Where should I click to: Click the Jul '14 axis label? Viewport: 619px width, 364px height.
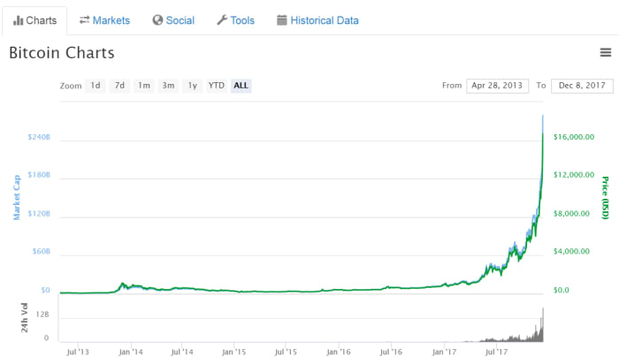point(182,352)
